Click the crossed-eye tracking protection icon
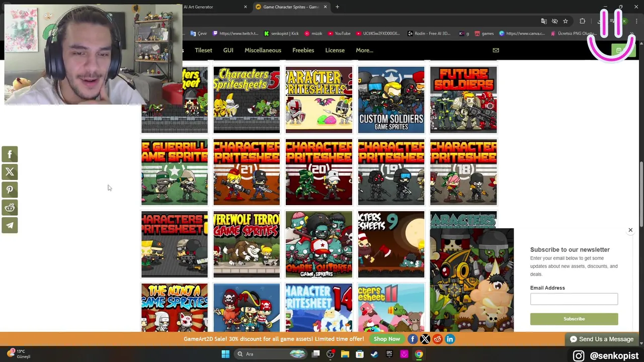 (x=554, y=21)
